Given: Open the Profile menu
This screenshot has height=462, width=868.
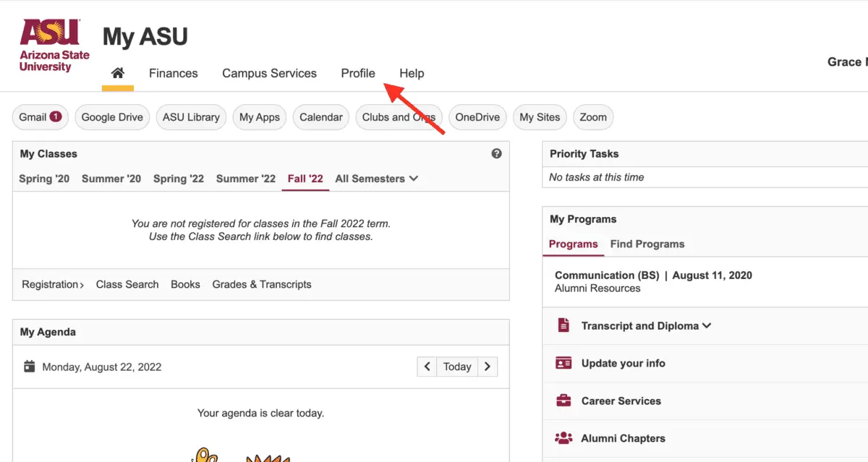Looking at the screenshot, I should (x=357, y=73).
